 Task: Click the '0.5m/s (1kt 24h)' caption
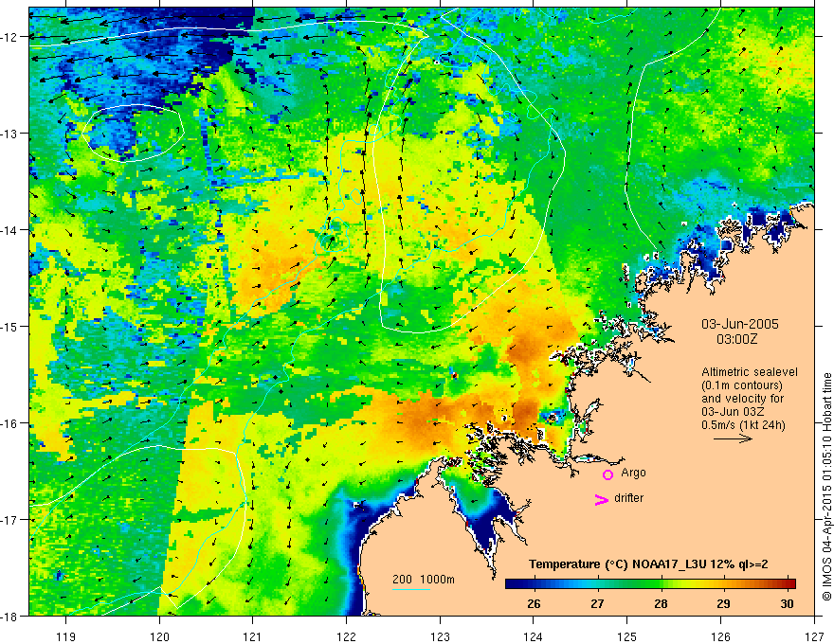pos(743,425)
